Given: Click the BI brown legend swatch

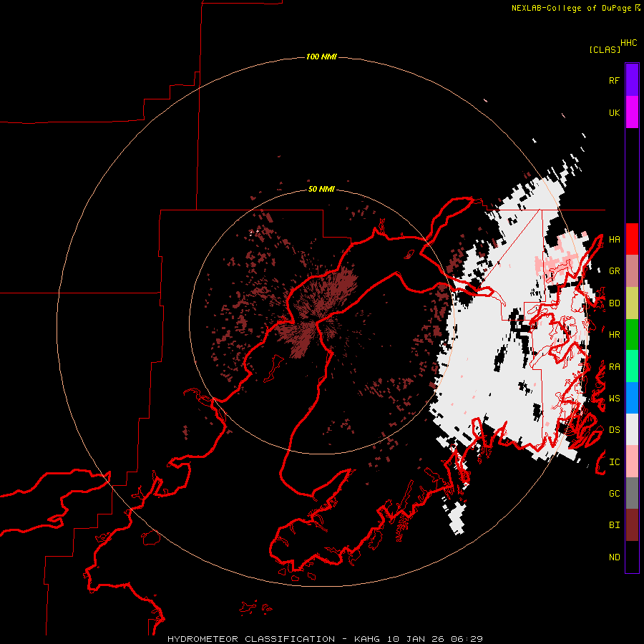Looking at the screenshot, I should [x=632, y=525].
